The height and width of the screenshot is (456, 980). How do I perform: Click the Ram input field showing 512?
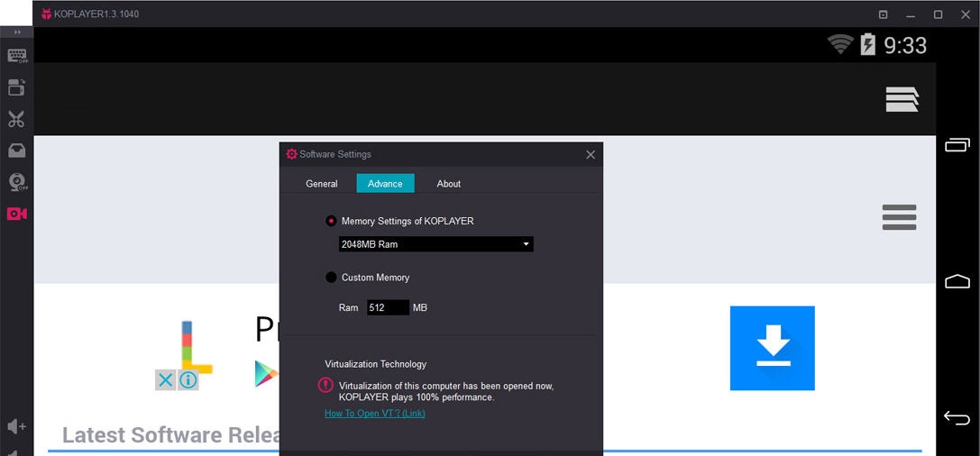389,307
